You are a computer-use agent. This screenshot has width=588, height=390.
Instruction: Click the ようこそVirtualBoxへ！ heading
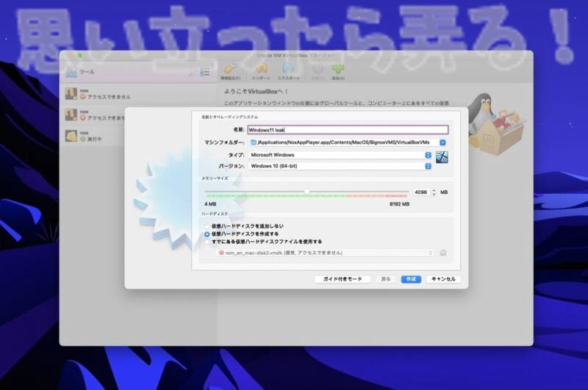(x=256, y=91)
